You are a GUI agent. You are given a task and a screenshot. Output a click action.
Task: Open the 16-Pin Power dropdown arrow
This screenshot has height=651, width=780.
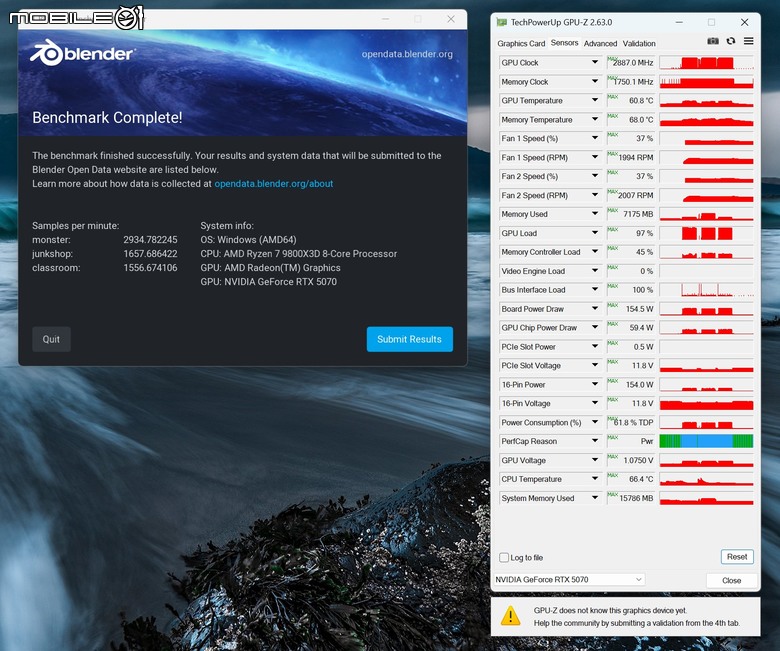(595, 384)
